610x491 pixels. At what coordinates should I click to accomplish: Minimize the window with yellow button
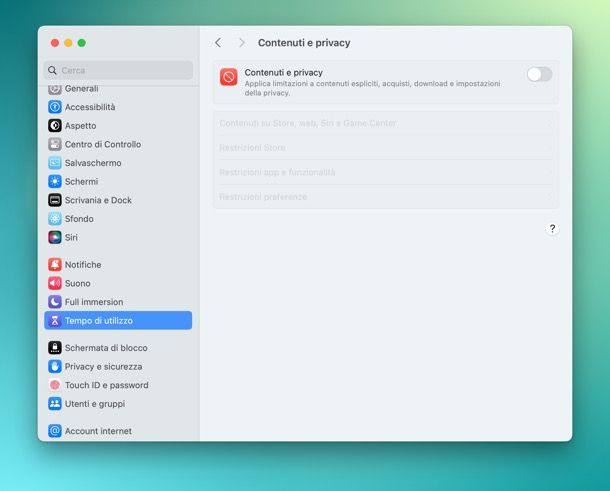[68, 43]
